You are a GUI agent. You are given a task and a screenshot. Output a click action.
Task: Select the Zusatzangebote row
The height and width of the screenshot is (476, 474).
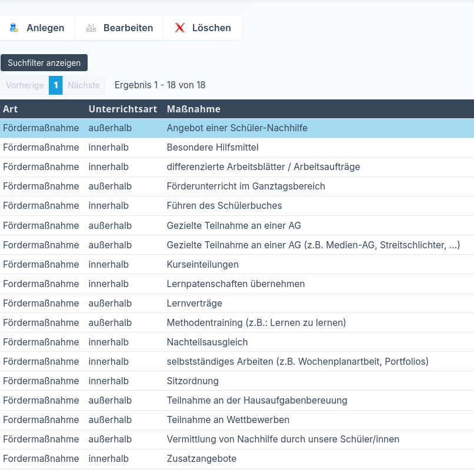(x=201, y=458)
